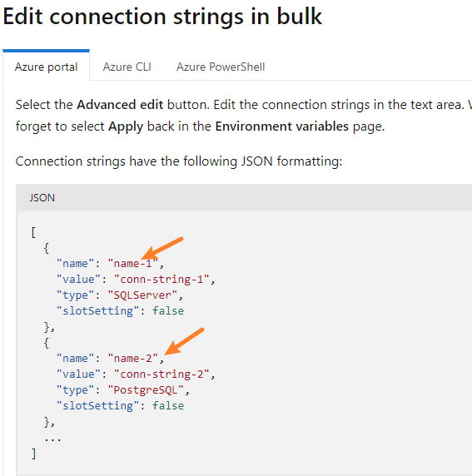Switch to the Azure CLI tab

tap(127, 67)
